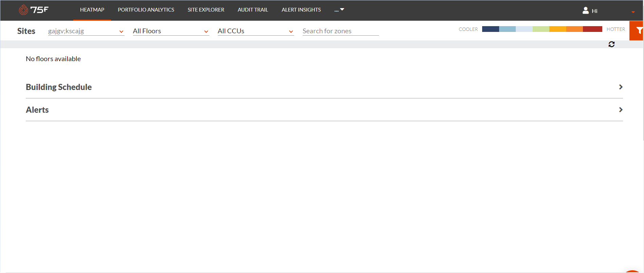The height and width of the screenshot is (273, 644).
Task: Focus the Search for zones field
Action: (341, 31)
